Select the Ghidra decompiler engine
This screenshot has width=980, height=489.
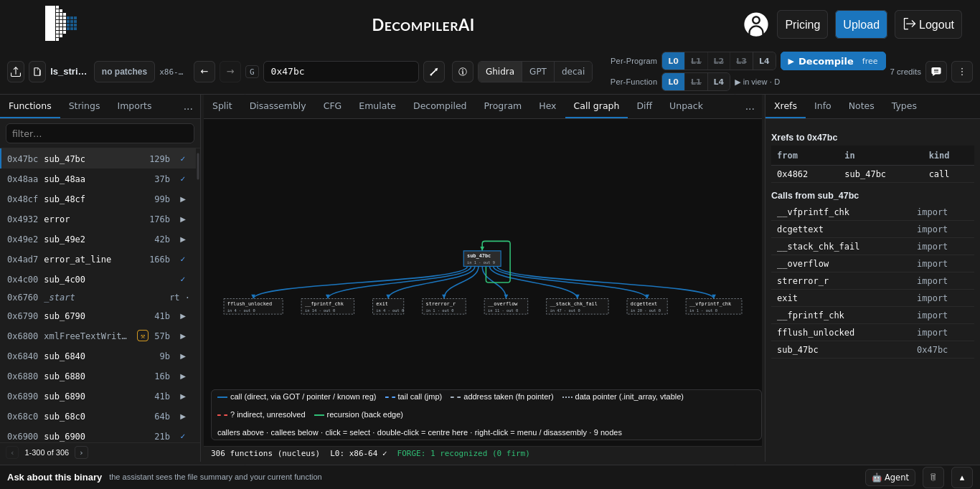click(x=500, y=72)
